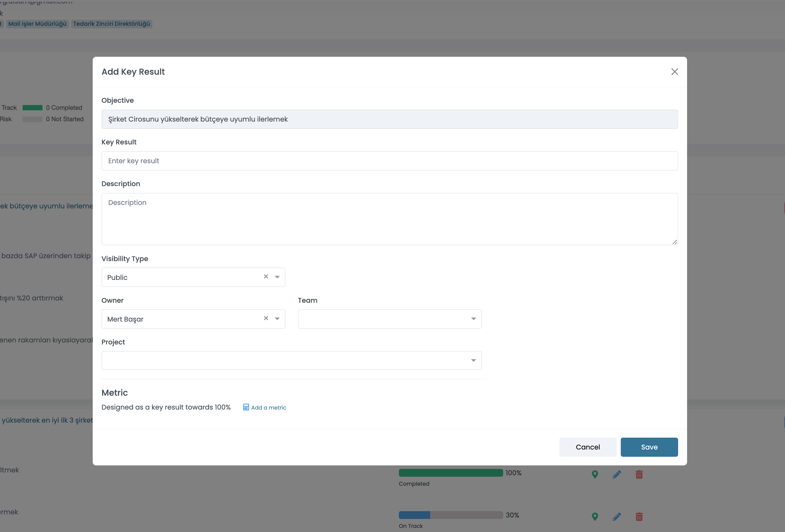The width and height of the screenshot is (785, 532).
Task: Open the Visibility Type dropdown arrow
Action: (x=277, y=277)
